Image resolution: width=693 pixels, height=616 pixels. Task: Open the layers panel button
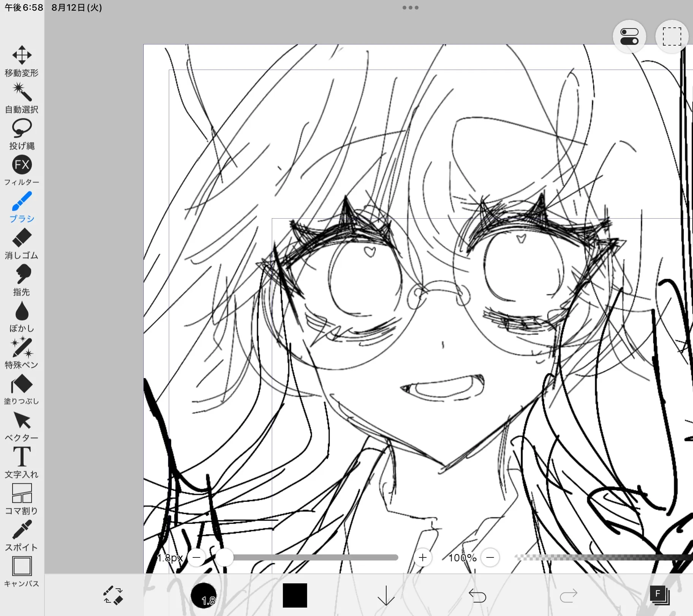pos(660,595)
